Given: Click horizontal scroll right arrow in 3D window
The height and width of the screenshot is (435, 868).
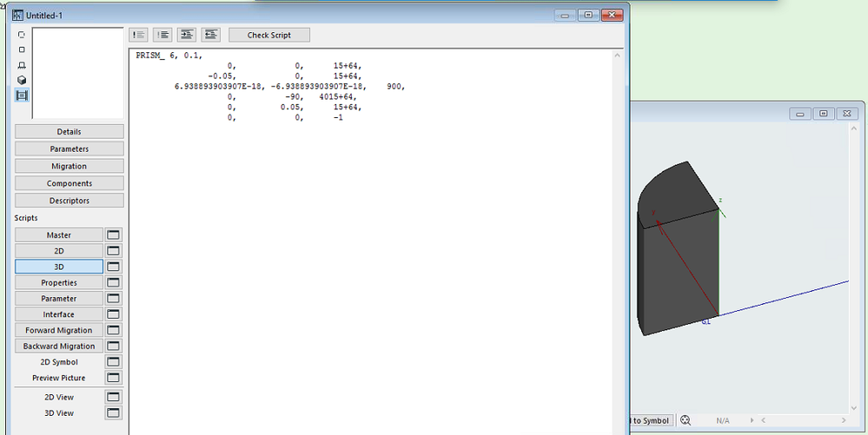Looking at the screenshot, I should click(x=844, y=420).
